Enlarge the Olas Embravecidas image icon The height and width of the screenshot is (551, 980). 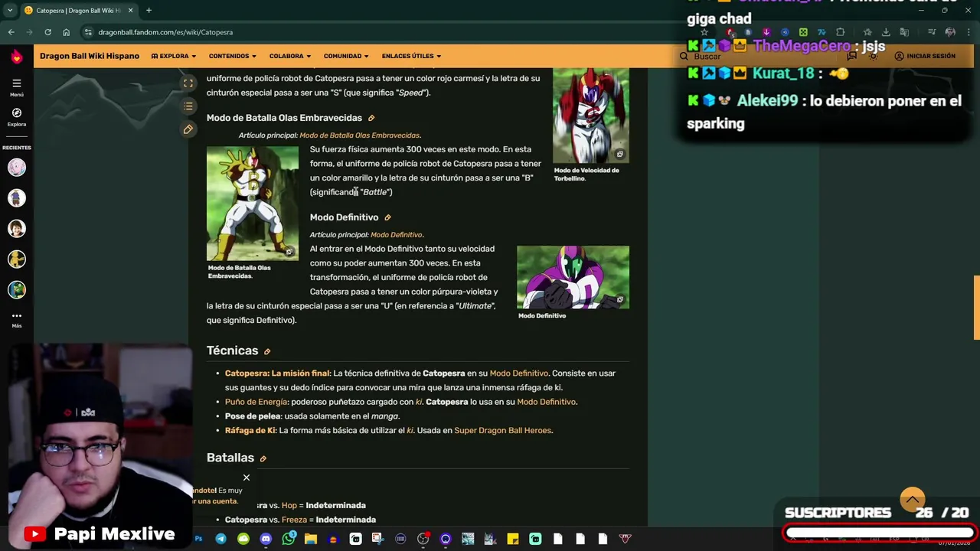(289, 252)
